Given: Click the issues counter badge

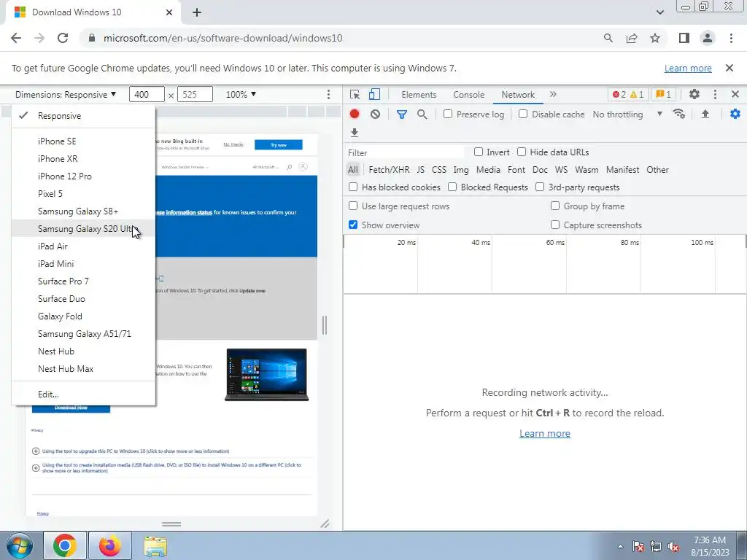Looking at the screenshot, I should [x=664, y=94].
